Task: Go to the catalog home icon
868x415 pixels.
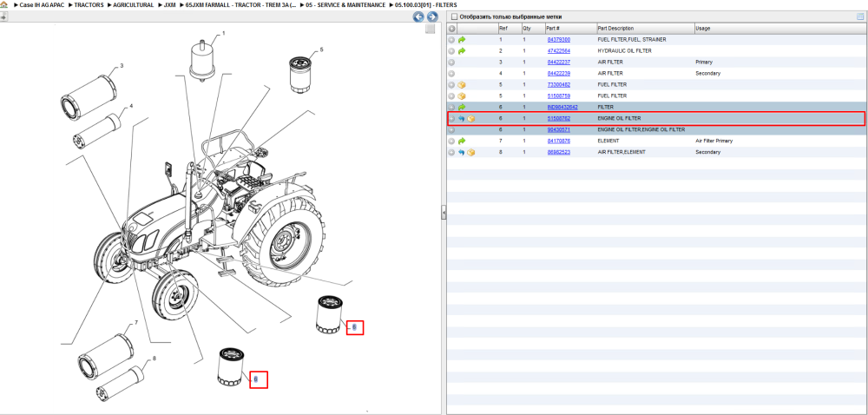Action: [x=3, y=4]
